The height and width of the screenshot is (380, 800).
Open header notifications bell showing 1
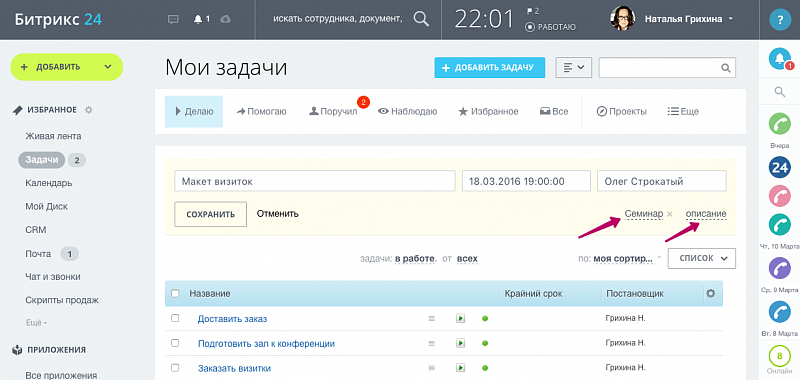(202, 19)
